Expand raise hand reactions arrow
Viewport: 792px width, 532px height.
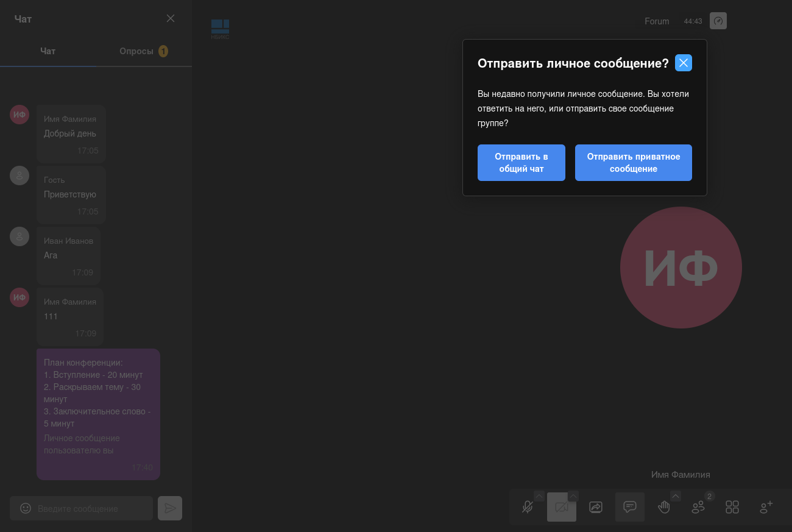pos(676,495)
